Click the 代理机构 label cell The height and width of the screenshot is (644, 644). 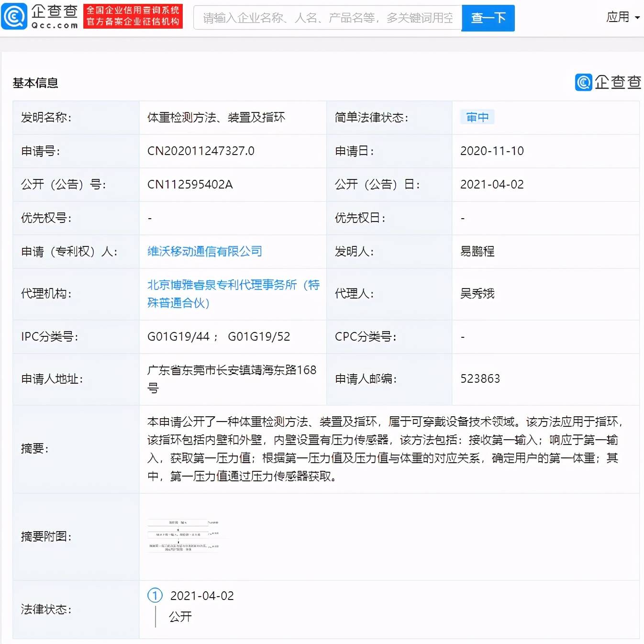76,294
